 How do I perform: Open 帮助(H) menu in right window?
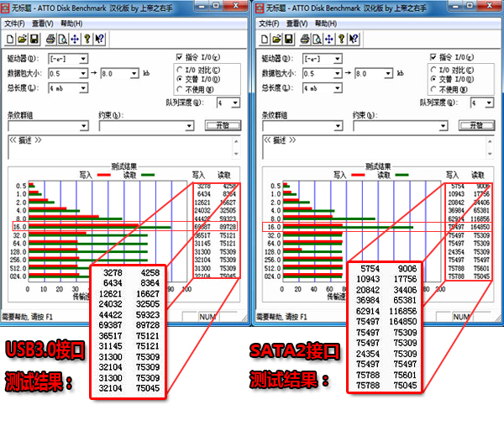point(326,24)
